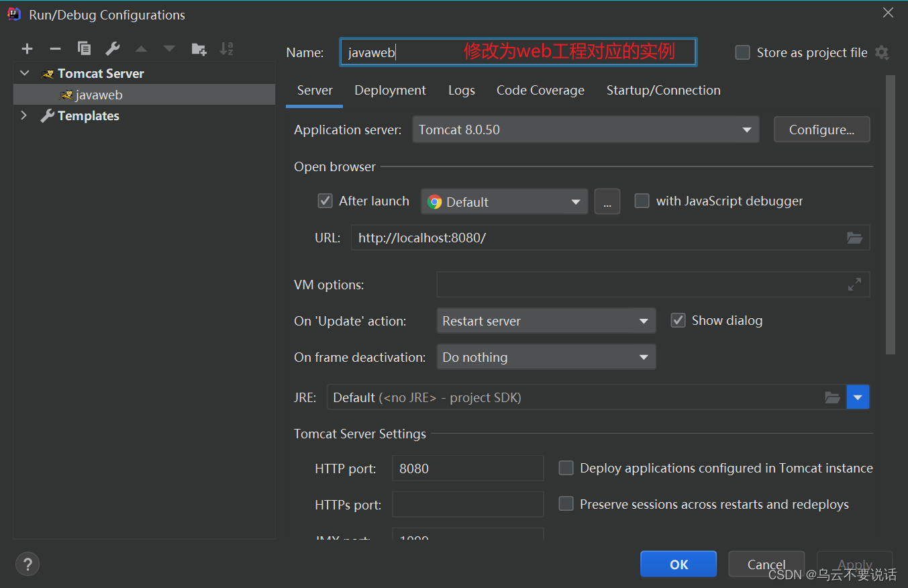The image size is (908, 588).
Task: Sort configurations alphabetically icon
Action: click(x=227, y=48)
